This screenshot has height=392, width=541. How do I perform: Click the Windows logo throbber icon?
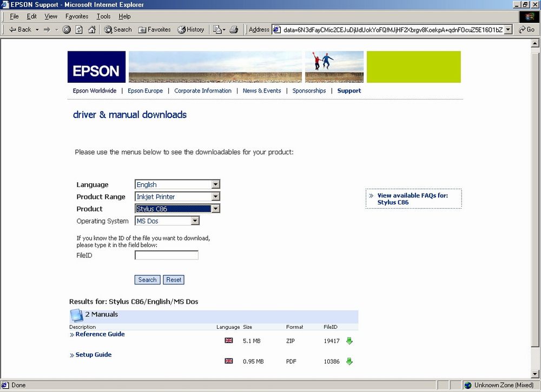pyautogui.click(x=529, y=17)
